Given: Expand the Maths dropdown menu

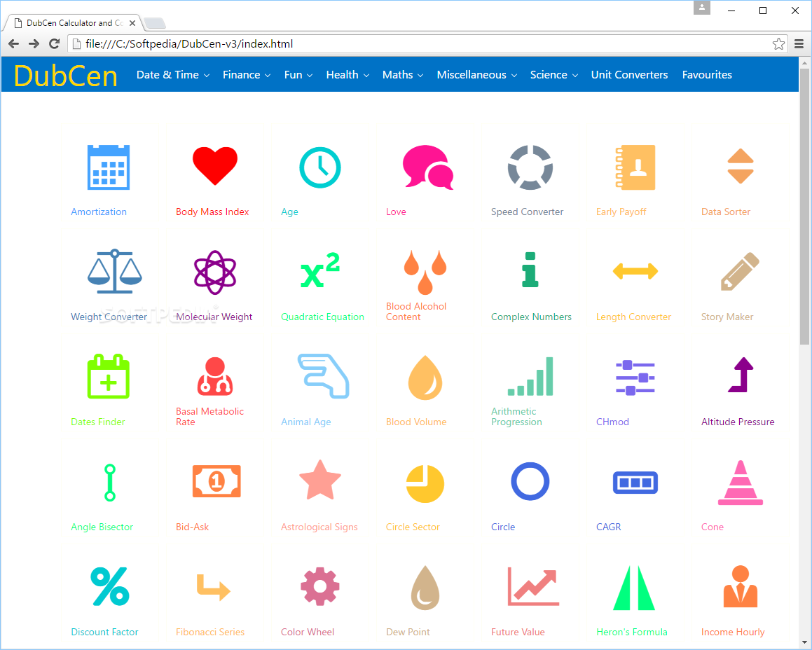Looking at the screenshot, I should tap(403, 74).
